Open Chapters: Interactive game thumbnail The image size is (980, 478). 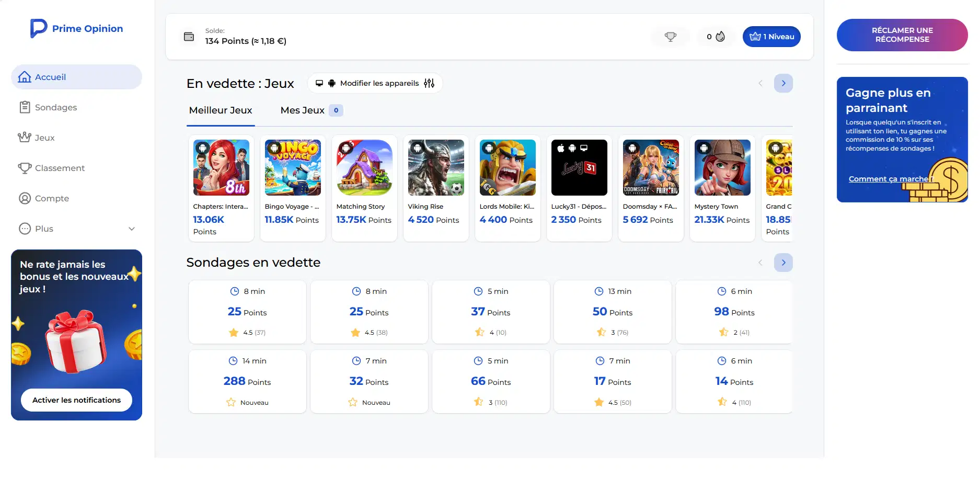221,167
